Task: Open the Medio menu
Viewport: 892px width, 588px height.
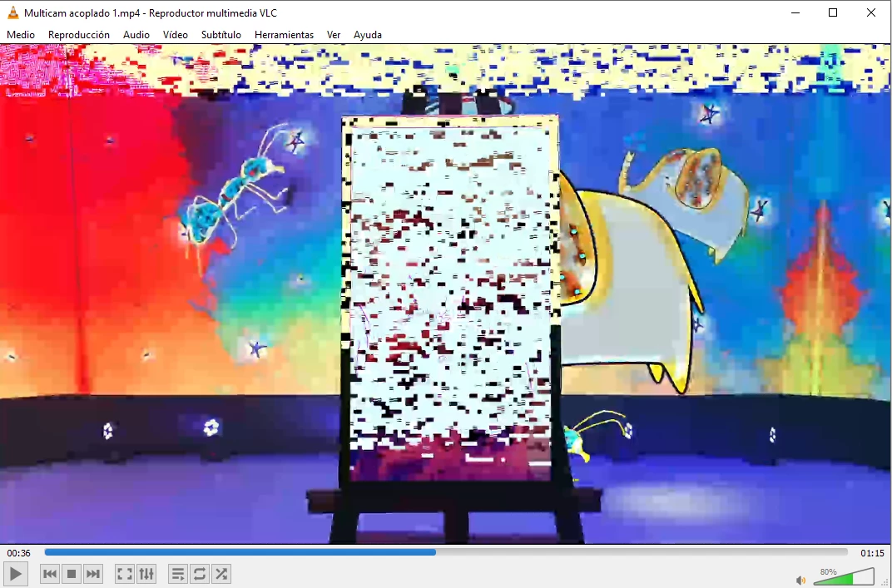Action: point(21,35)
